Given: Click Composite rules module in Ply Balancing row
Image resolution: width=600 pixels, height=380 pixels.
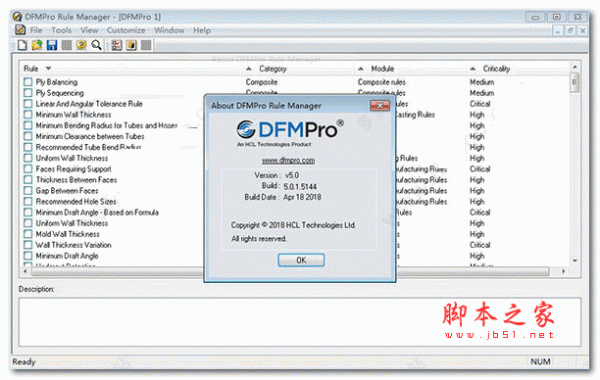Looking at the screenshot, I should [x=381, y=82].
